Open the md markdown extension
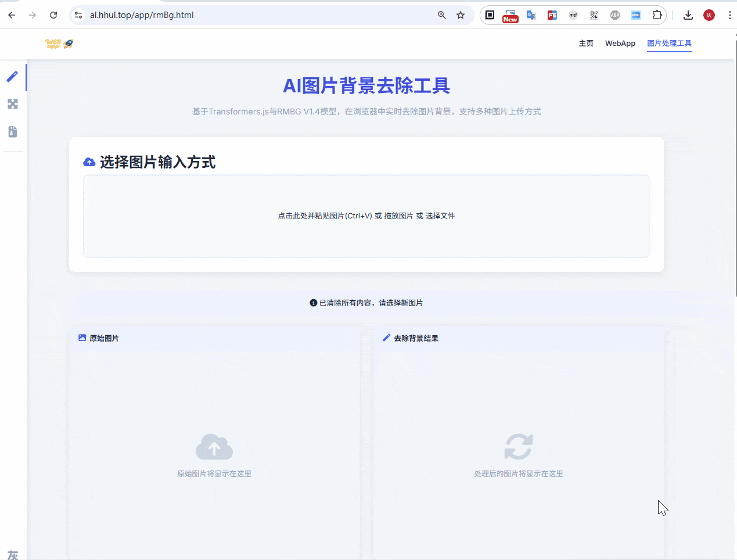The height and width of the screenshot is (560, 737). coord(573,15)
